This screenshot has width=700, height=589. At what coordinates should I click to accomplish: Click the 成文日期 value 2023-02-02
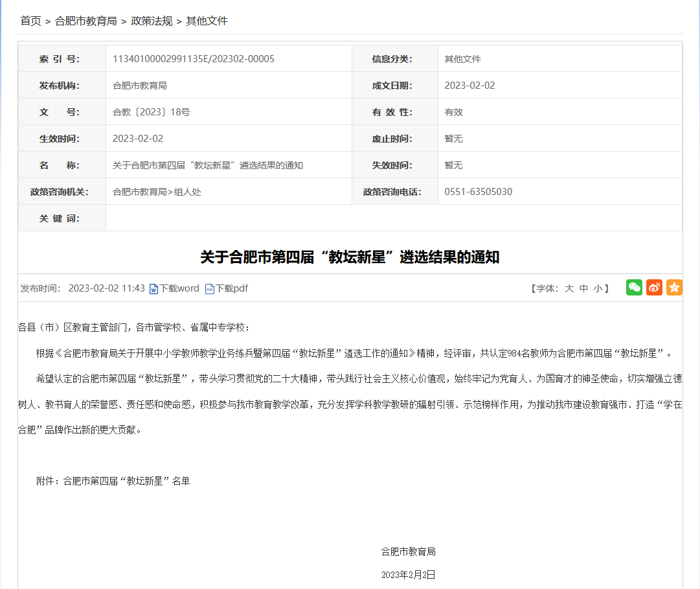pyautogui.click(x=469, y=86)
